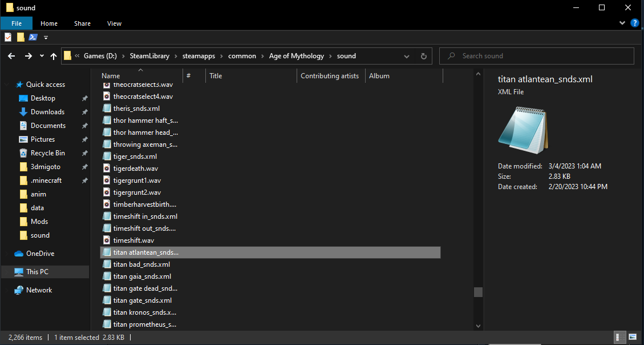
Task: Sort files by the Name column header
Action: pyautogui.click(x=111, y=76)
